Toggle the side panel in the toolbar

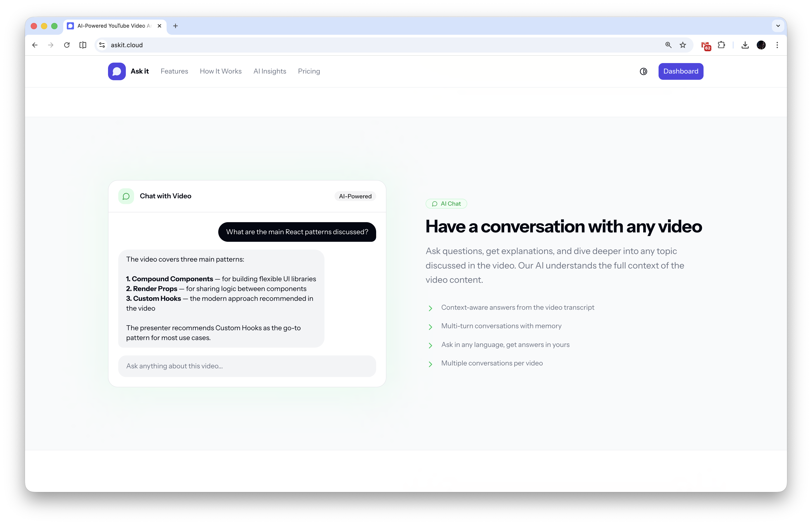pos(82,45)
